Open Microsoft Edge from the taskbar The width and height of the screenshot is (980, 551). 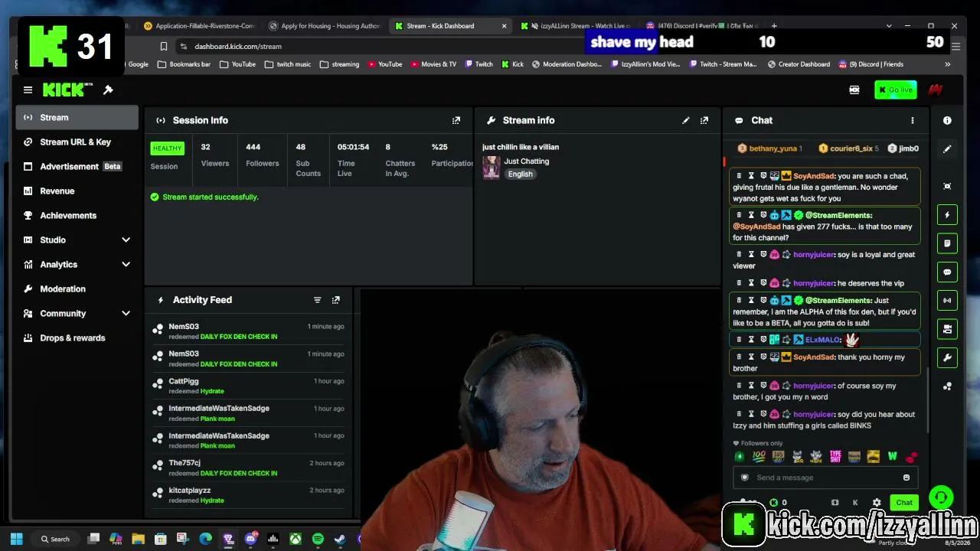point(205,540)
